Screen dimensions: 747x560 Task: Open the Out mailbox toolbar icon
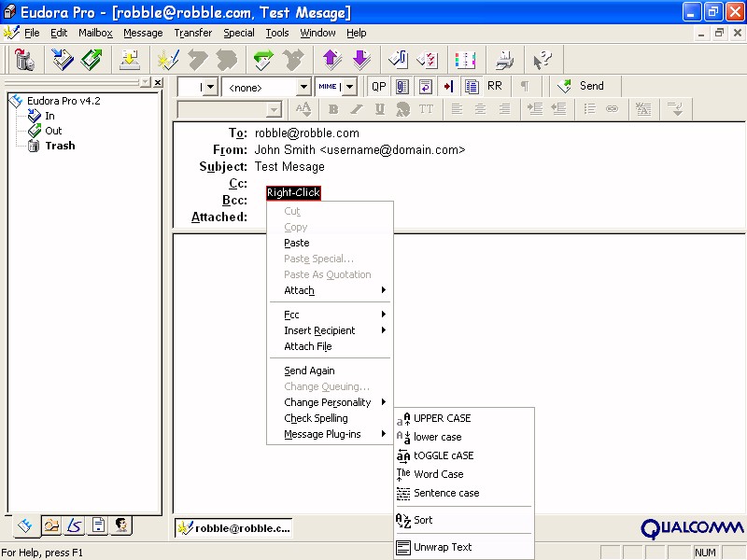pos(91,60)
